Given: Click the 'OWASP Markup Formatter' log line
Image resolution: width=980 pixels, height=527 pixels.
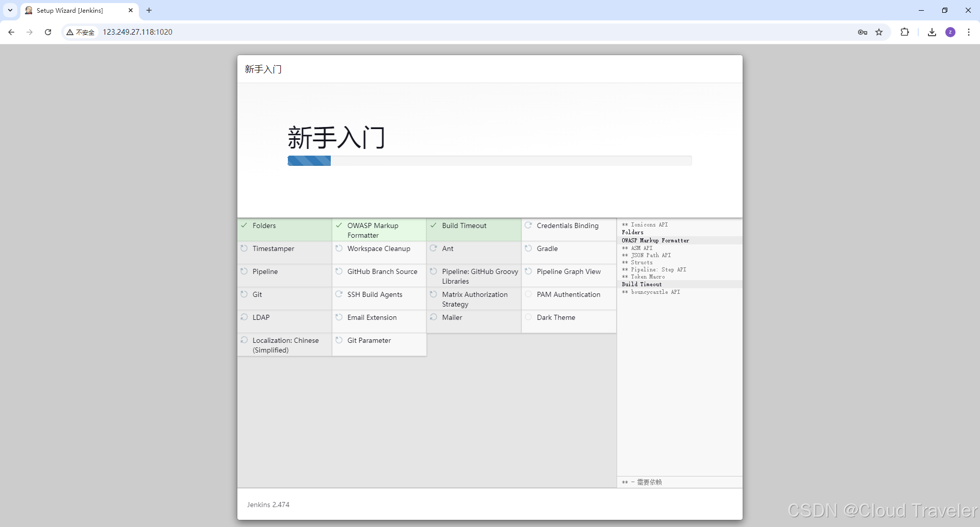Looking at the screenshot, I should pos(655,240).
